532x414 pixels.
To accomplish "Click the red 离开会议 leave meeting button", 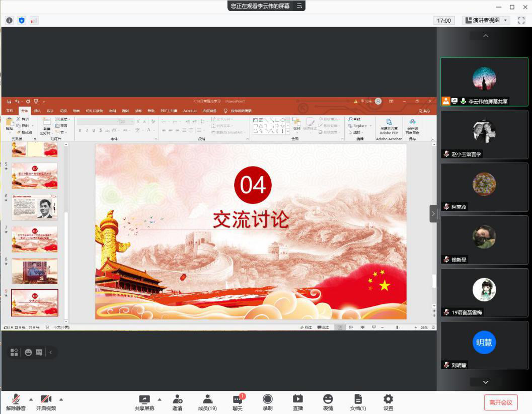I will [501, 402].
